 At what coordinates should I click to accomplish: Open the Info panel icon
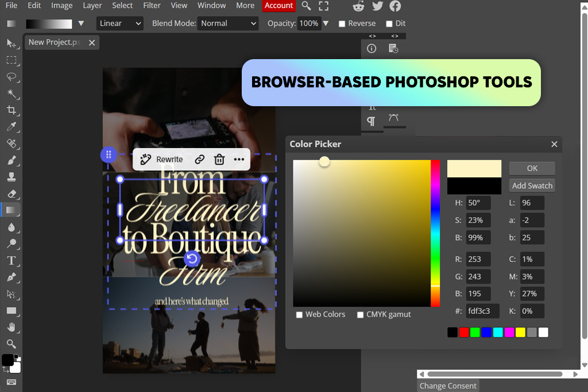[372, 48]
